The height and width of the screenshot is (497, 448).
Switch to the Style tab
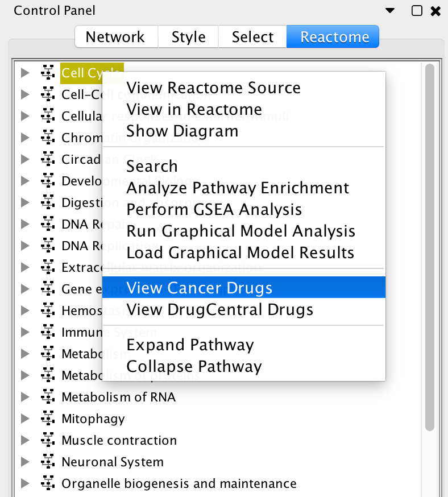[189, 37]
